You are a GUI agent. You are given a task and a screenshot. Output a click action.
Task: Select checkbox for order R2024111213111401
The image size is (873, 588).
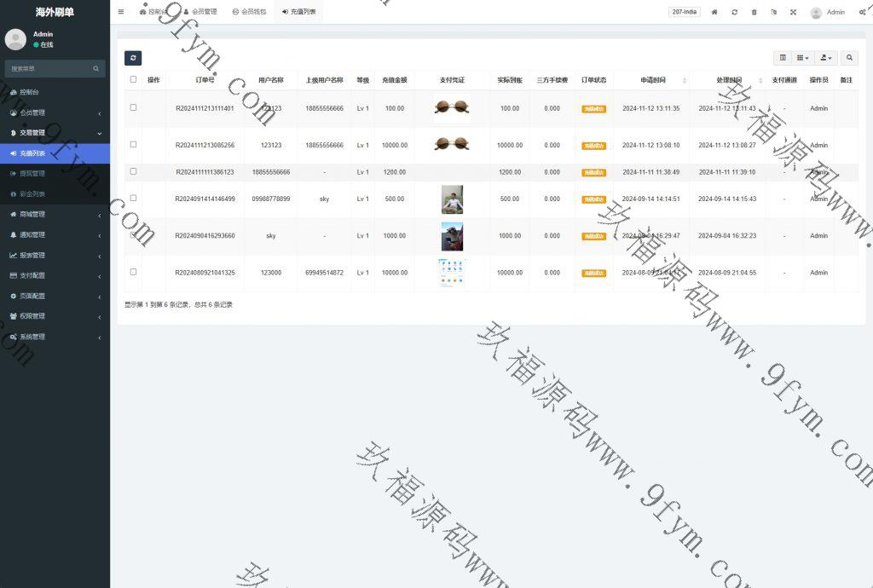point(133,108)
